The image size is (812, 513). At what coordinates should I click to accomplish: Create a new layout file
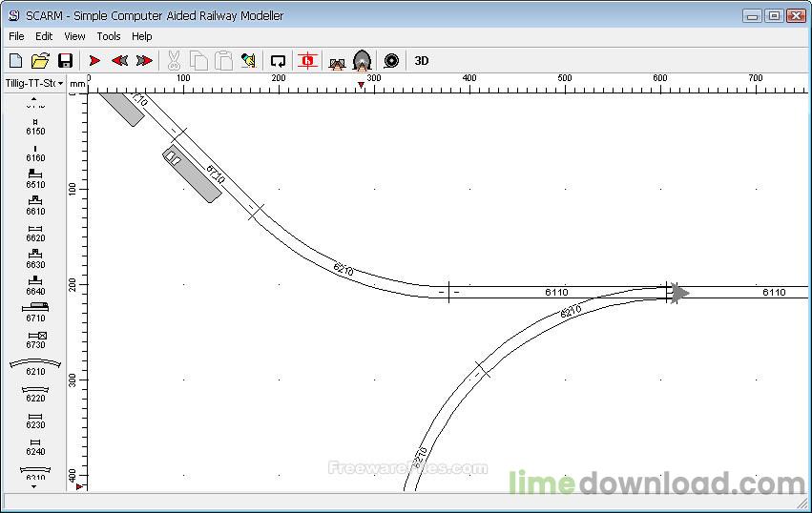pos(15,61)
